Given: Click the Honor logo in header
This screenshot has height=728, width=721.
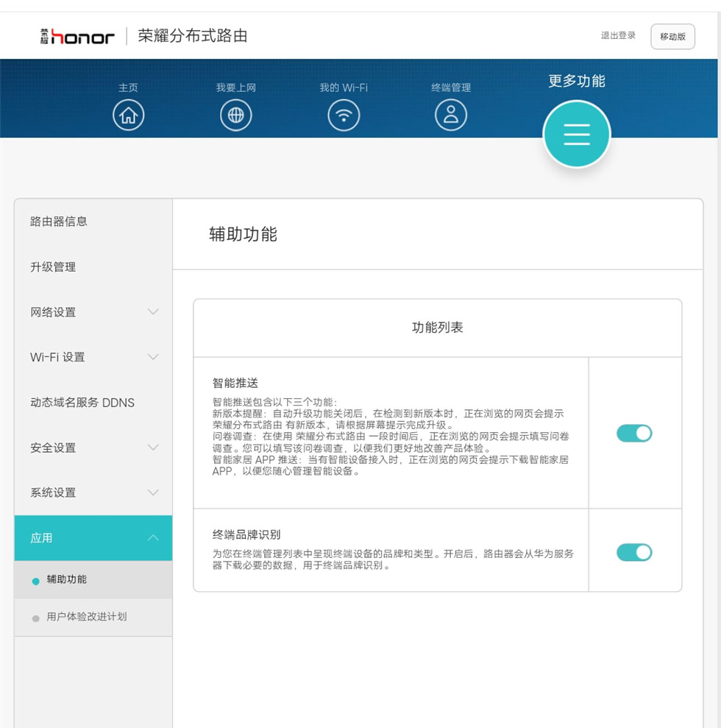Looking at the screenshot, I should [x=78, y=36].
